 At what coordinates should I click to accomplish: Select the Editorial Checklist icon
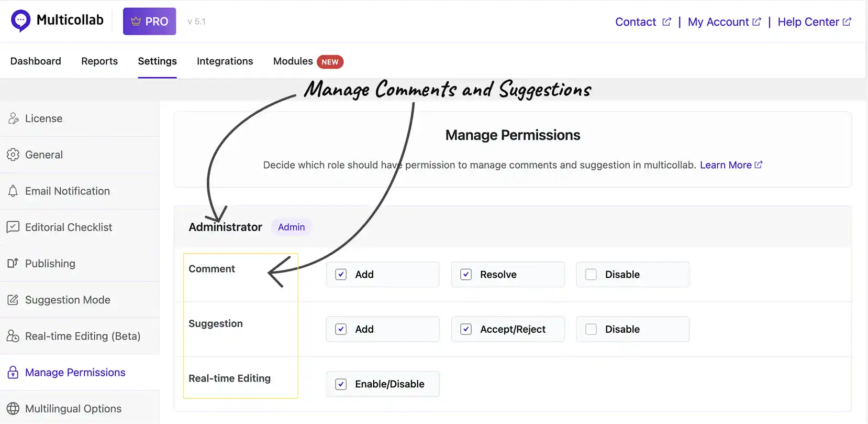tap(13, 227)
